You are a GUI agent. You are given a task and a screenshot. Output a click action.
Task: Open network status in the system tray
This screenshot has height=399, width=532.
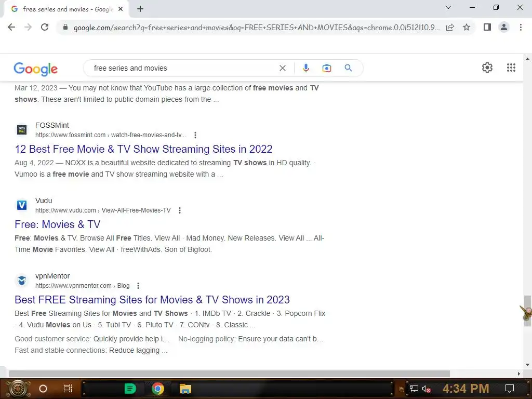pos(414,389)
